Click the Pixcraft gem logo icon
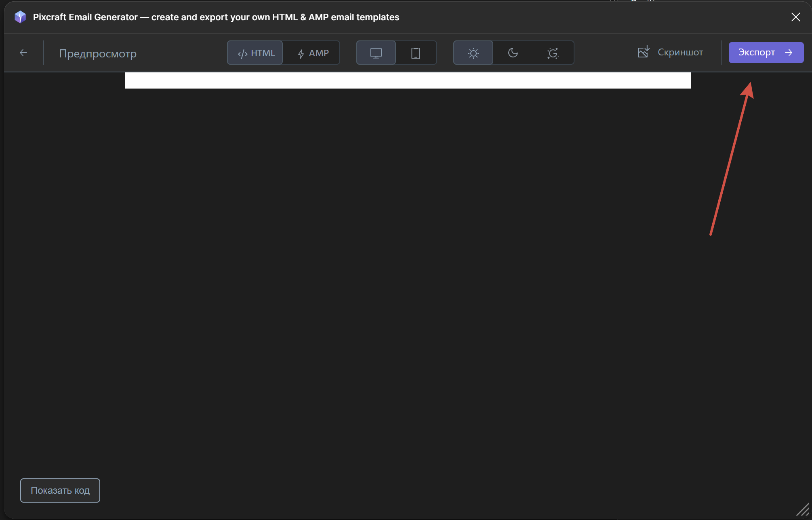 pyautogui.click(x=20, y=17)
